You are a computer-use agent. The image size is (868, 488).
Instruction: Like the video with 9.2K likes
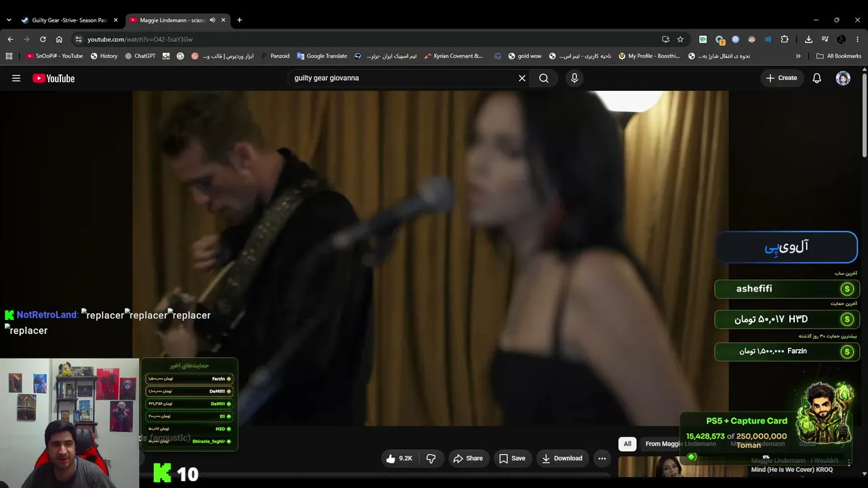pyautogui.click(x=399, y=458)
